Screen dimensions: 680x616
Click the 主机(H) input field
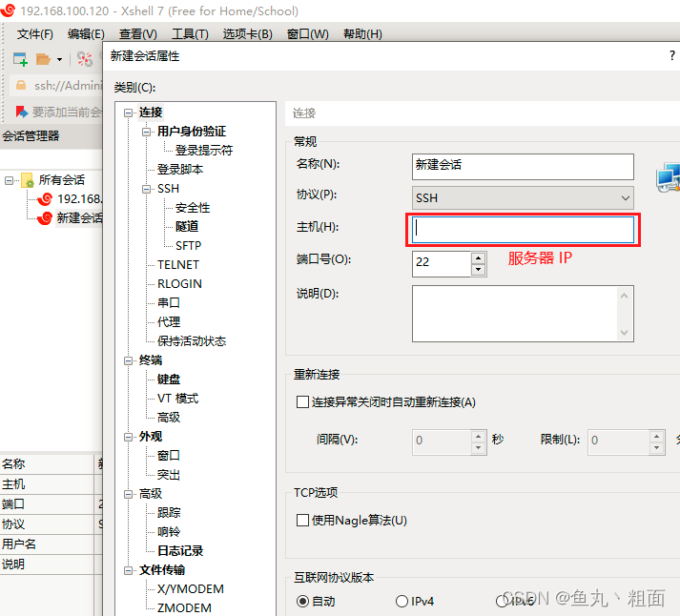[x=523, y=230]
